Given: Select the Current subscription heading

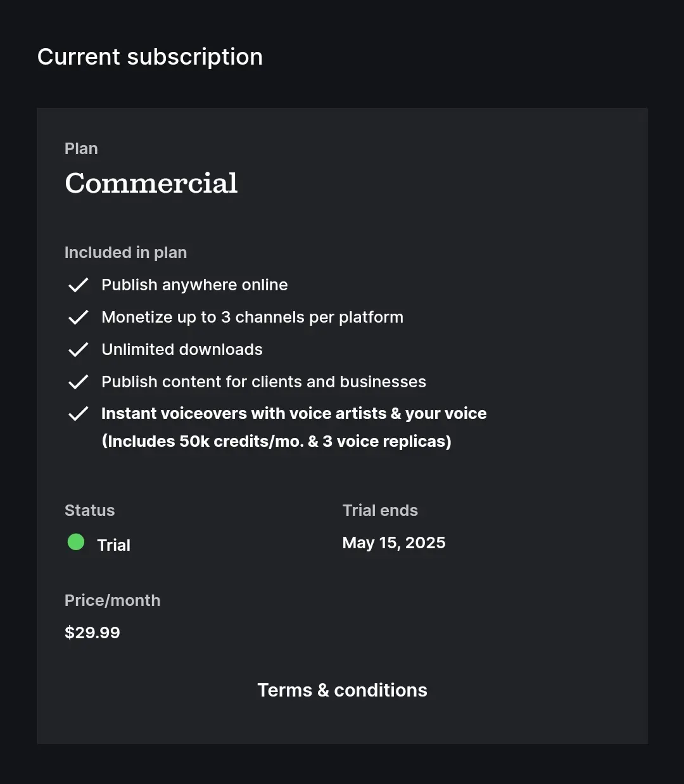Looking at the screenshot, I should pos(150,57).
